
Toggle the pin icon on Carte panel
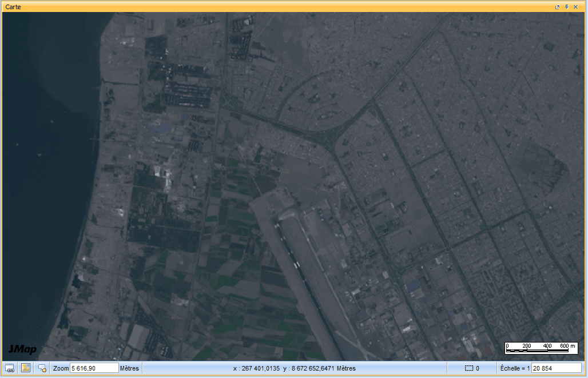[x=567, y=7]
